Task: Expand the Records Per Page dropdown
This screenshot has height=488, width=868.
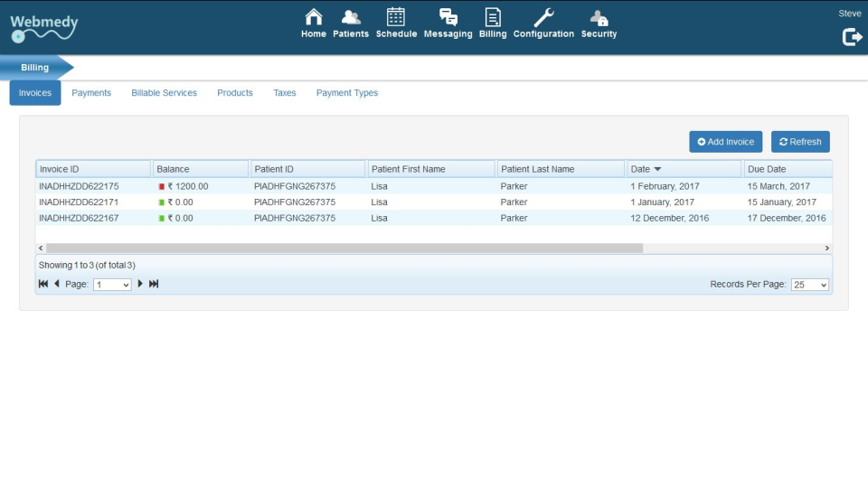Action: [x=810, y=285]
